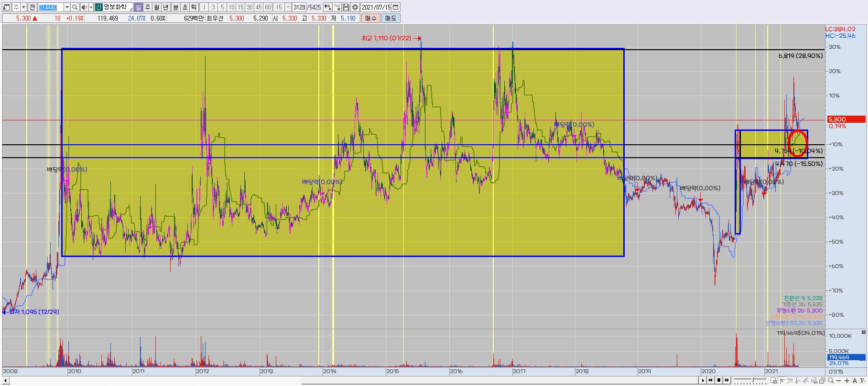Click the 2021/07/15 date field

coord(376,7)
